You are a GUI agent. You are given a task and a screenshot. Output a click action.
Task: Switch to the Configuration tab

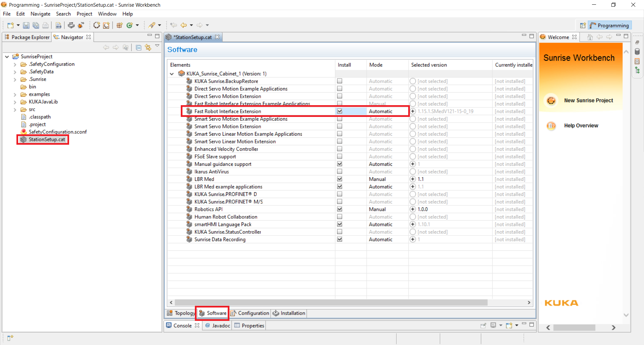tap(250, 313)
